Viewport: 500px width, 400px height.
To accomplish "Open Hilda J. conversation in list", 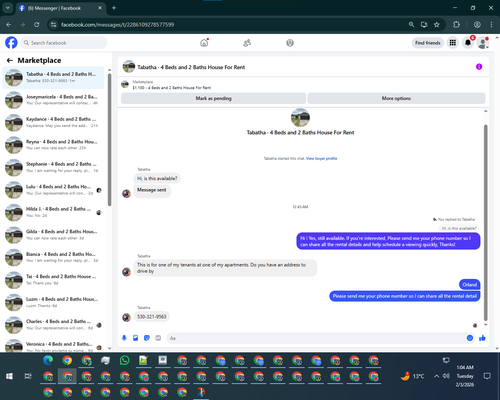I will [54, 212].
